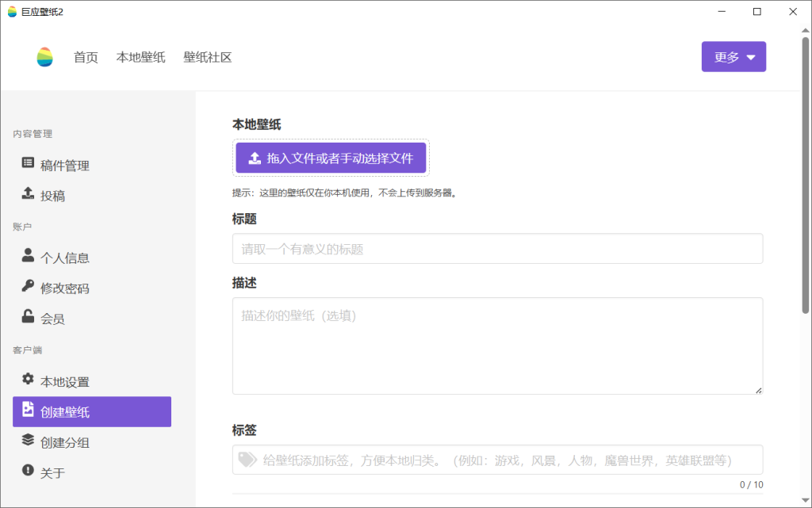Open the 壁纸社区 community tab
Viewport: 812px width, 508px height.
tap(209, 57)
